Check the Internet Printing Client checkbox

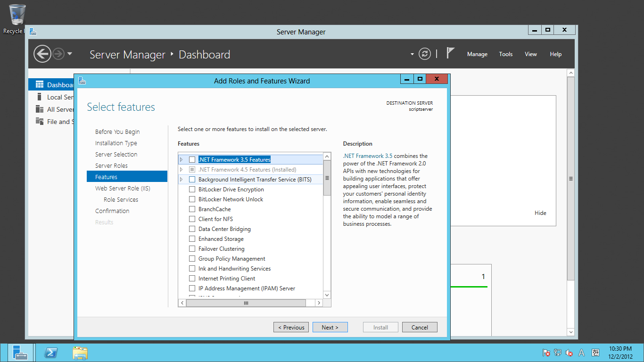[x=192, y=279]
